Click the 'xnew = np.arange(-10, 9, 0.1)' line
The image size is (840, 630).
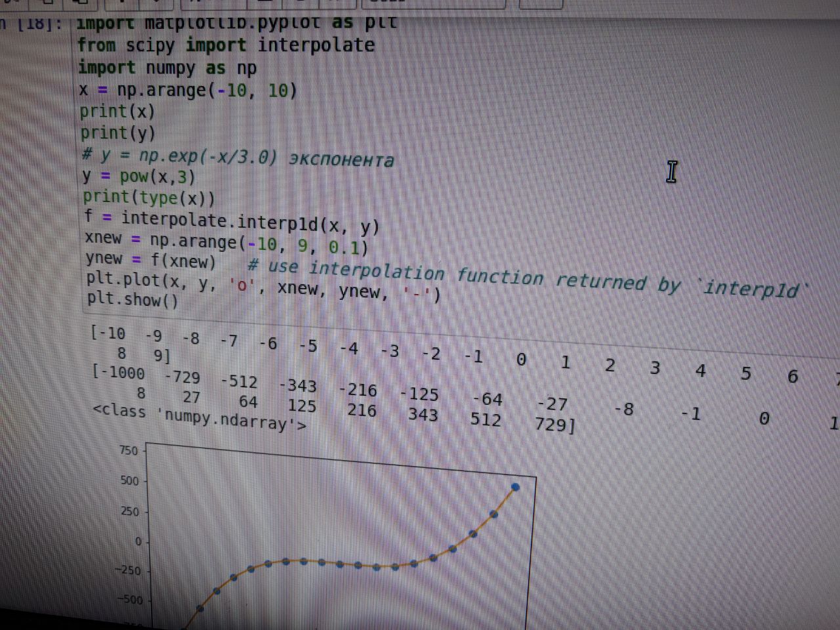pos(227,243)
